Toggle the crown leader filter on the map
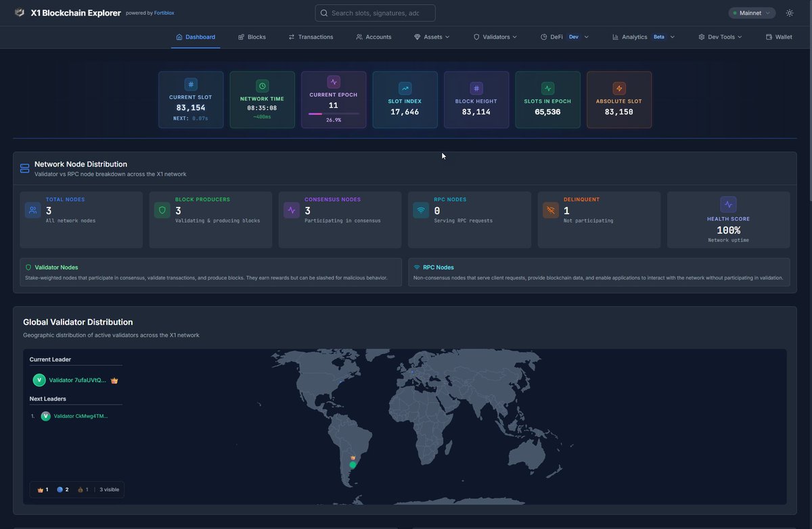Image resolution: width=812 pixels, height=529 pixels. click(41, 489)
